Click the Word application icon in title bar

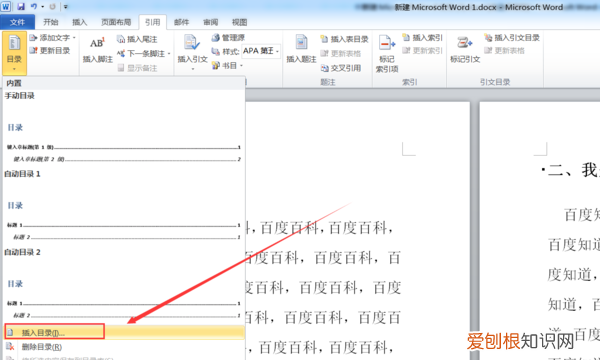click(x=6, y=7)
